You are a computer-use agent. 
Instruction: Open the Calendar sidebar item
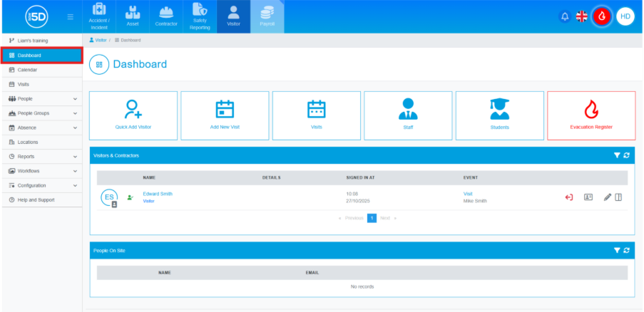(x=27, y=70)
